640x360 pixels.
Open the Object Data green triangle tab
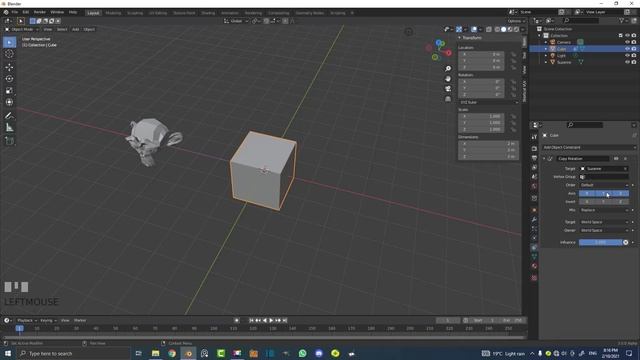pyautogui.click(x=534, y=257)
